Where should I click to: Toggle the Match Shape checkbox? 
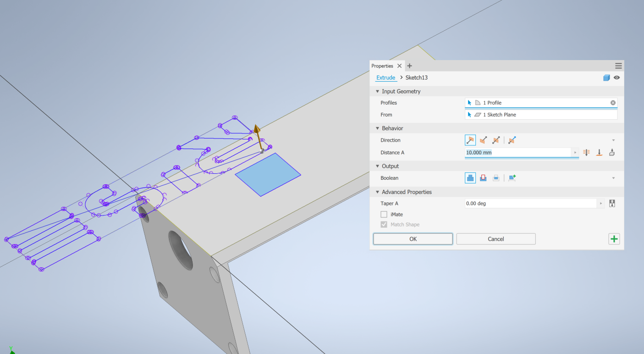pyautogui.click(x=384, y=224)
